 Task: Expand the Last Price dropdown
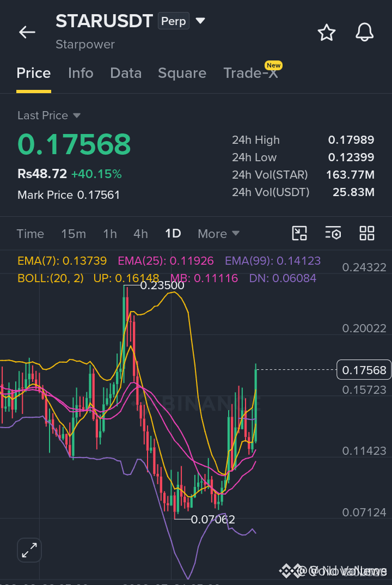(76, 115)
